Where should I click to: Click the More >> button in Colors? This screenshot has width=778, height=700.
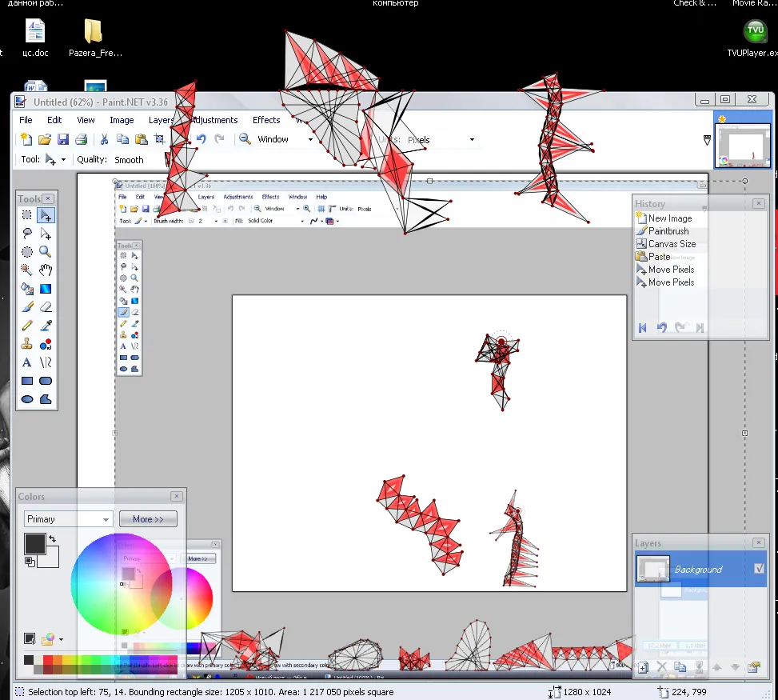point(148,519)
